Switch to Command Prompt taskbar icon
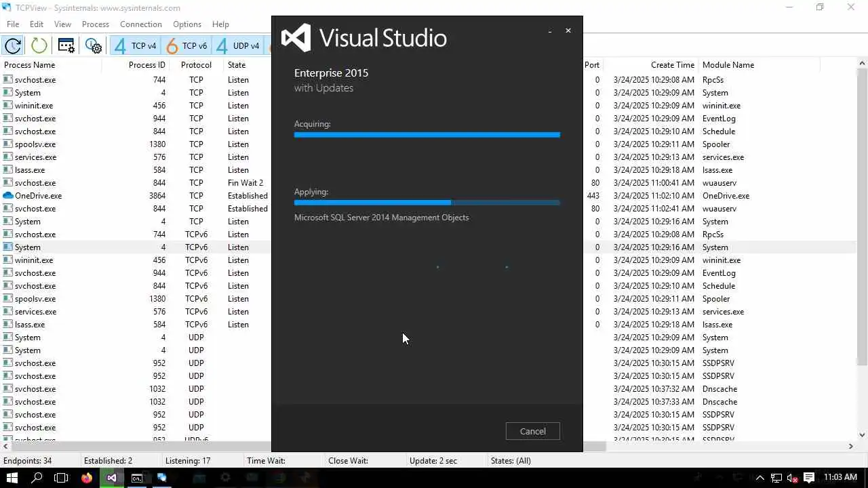This screenshot has height=488, width=868. click(136, 478)
